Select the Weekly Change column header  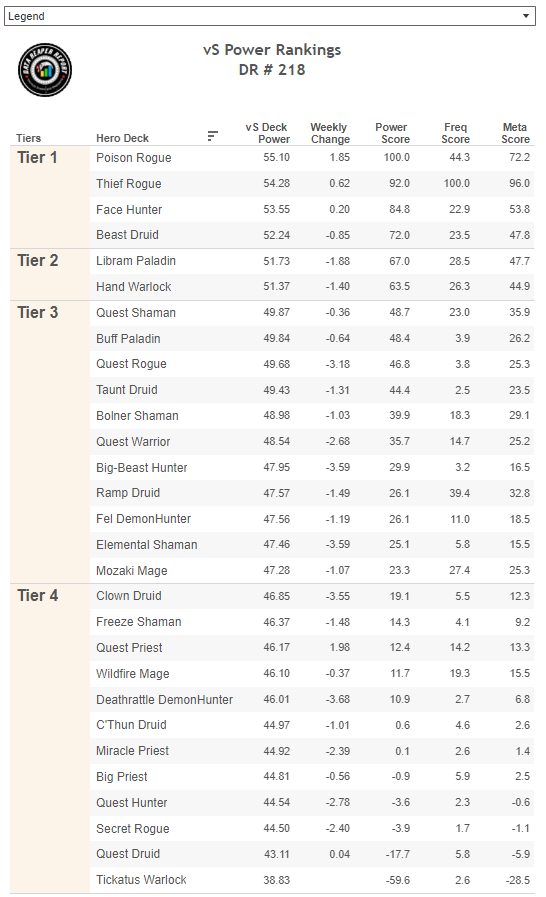click(330, 133)
